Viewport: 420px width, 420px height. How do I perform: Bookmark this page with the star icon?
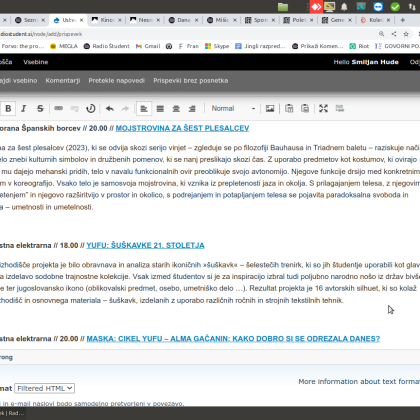click(x=406, y=34)
